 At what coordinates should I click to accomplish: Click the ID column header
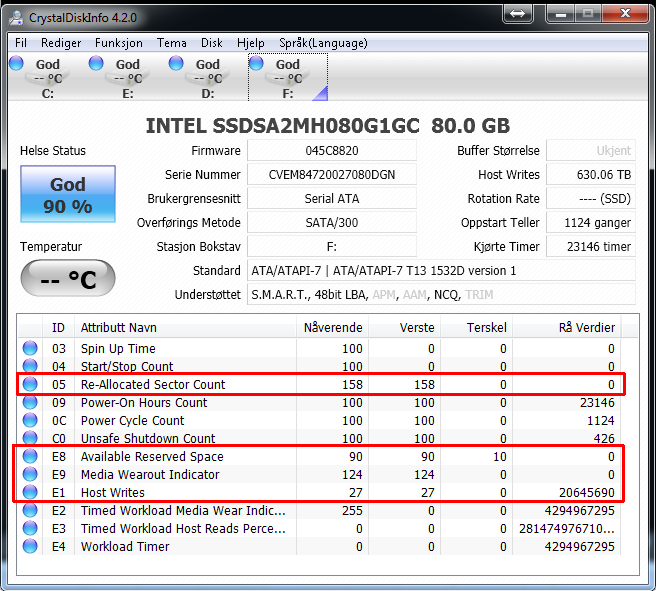pos(58,327)
